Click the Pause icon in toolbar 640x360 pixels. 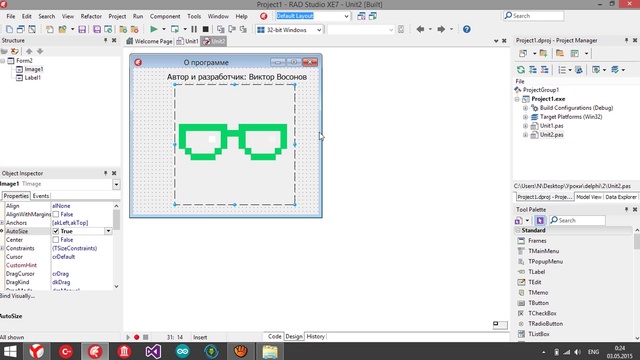[194, 29]
